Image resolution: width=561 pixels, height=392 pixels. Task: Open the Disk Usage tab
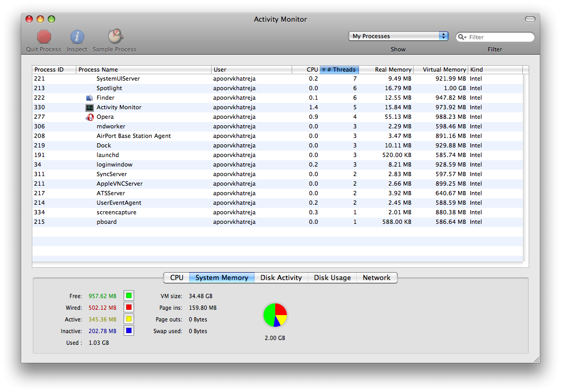coord(332,278)
